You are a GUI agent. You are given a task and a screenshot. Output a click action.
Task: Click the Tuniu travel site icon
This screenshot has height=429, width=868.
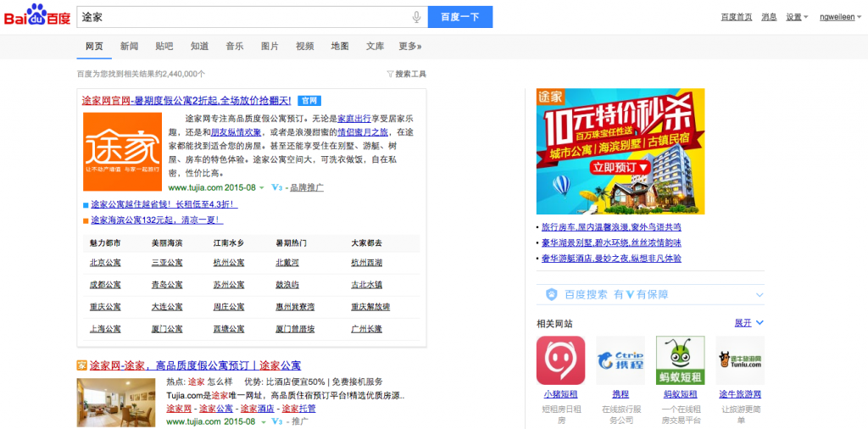tap(740, 360)
